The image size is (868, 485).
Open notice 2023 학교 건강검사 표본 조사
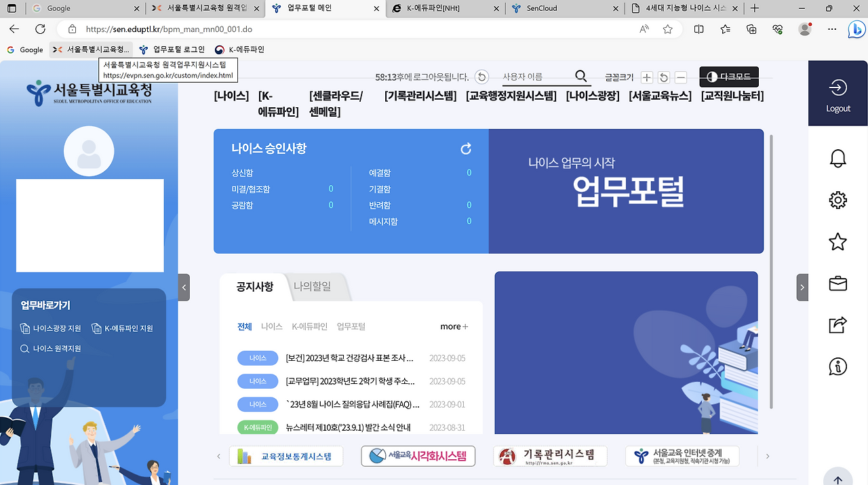tap(350, 358)
